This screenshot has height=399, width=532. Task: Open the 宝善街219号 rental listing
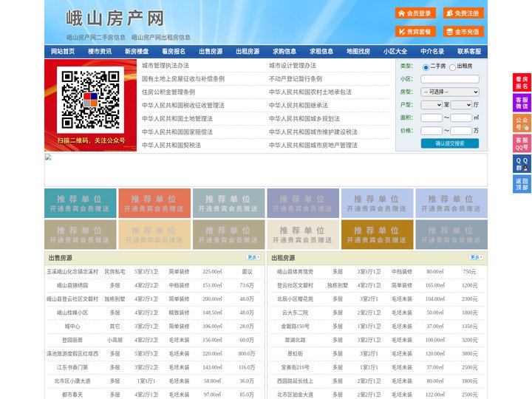[x=295, y=367]
